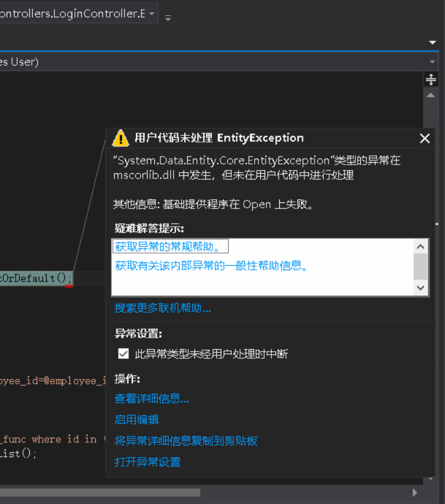Expand the LoginController class dropdown

152,13
